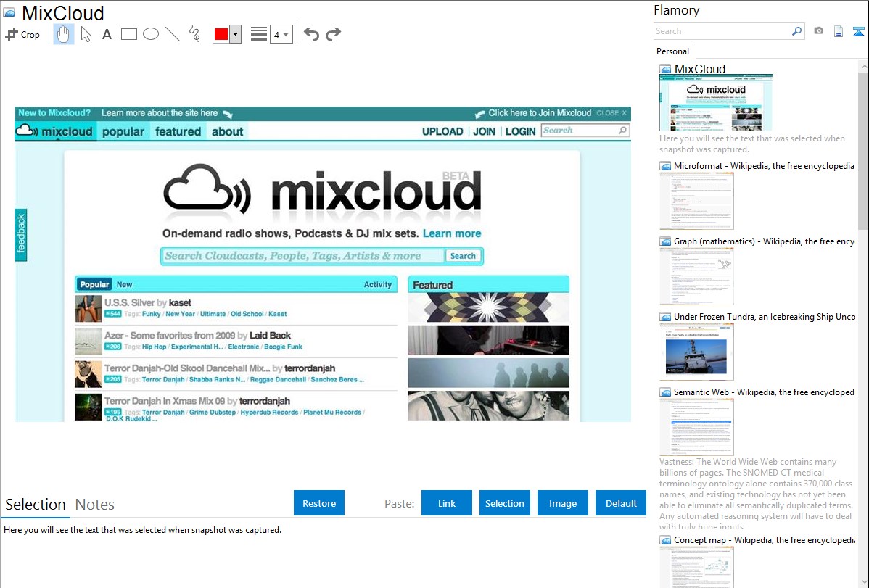
Task: Click the Grime Dubstep tag
Action: [213, 413]
